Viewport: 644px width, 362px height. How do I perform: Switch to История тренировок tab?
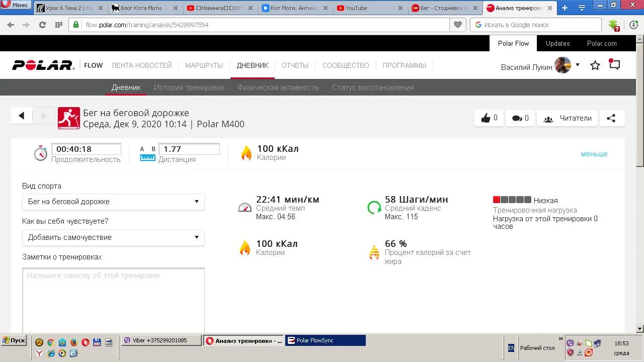pyautogui.click(x=189, y=87)
